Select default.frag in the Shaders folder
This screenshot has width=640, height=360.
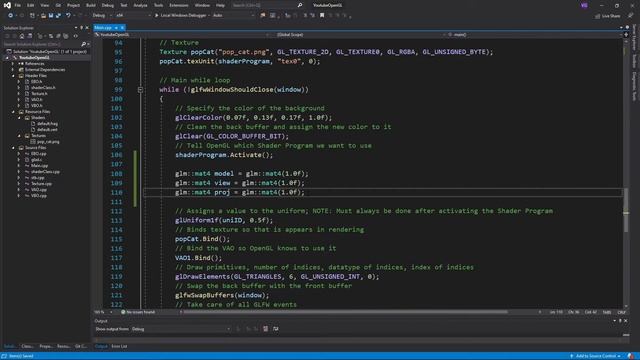[47, 124]
